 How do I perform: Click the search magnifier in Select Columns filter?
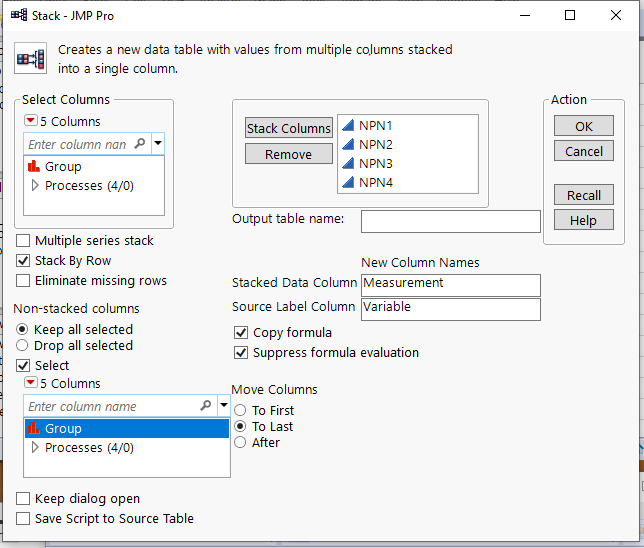pos(139,144)
